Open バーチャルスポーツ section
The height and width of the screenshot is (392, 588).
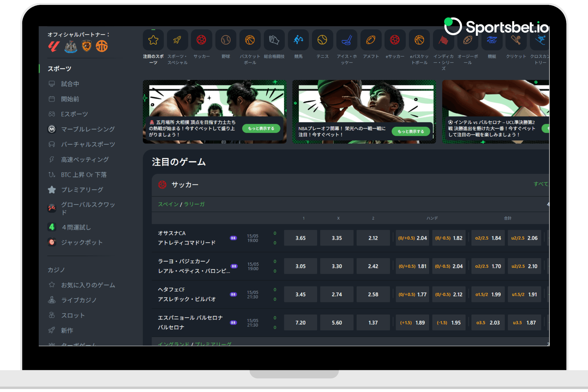(82, 145)
